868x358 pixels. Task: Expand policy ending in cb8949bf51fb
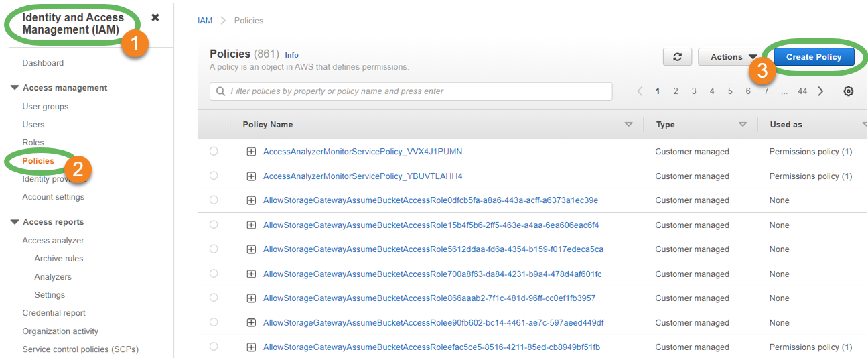coord(251,347)
